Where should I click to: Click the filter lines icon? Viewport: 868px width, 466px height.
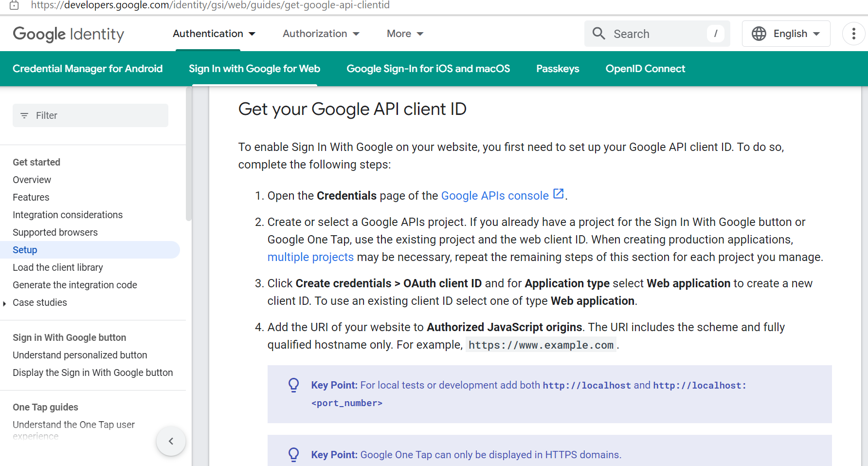[24, 115]
